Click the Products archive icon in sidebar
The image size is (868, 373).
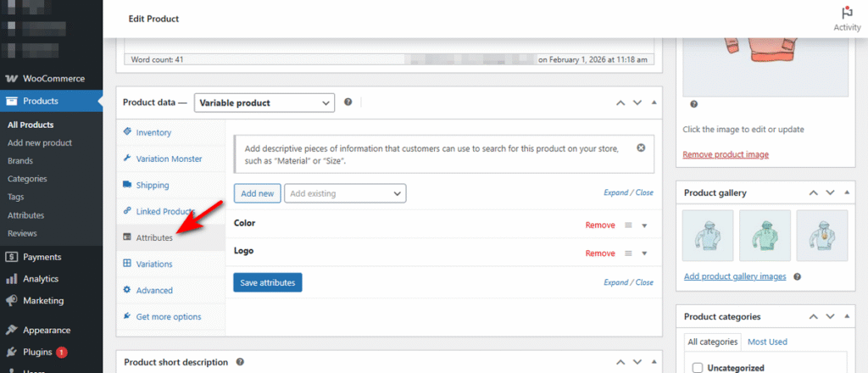11,101
